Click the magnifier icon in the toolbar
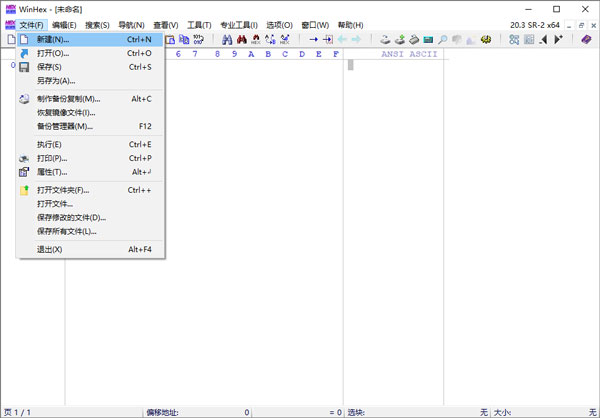Image resolution: width=600 pixels, height=418 pixels. pyautogui.click(x=443, y=39)
